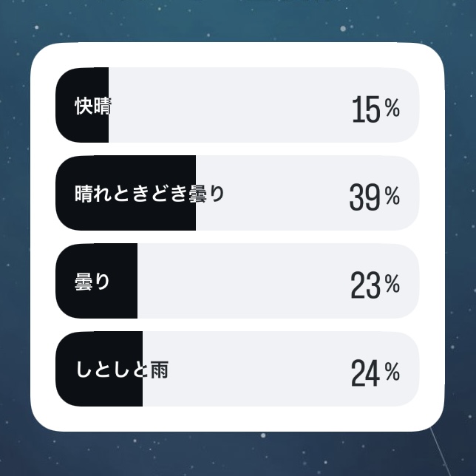Select the 快晴 poll option
Screen dimensions: 476x476
pyautogui.click(x=92, y=106)
